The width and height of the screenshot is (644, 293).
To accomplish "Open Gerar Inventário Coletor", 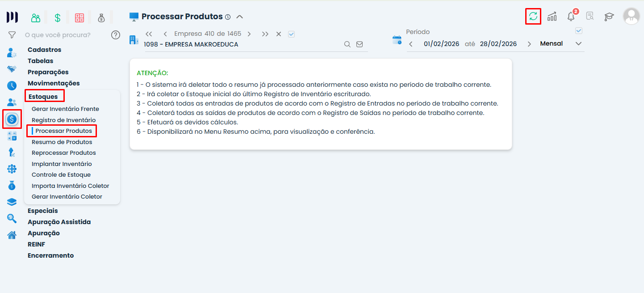I will tap(67, 196).
